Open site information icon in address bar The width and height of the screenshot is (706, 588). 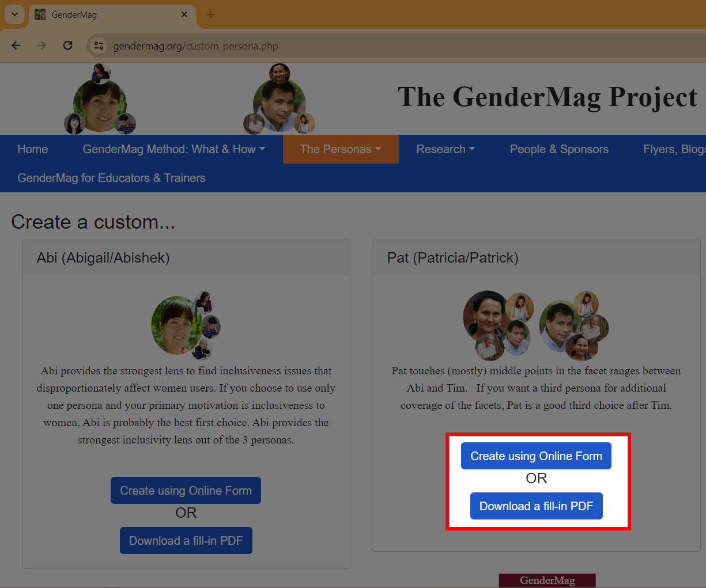tap(99, 45)
